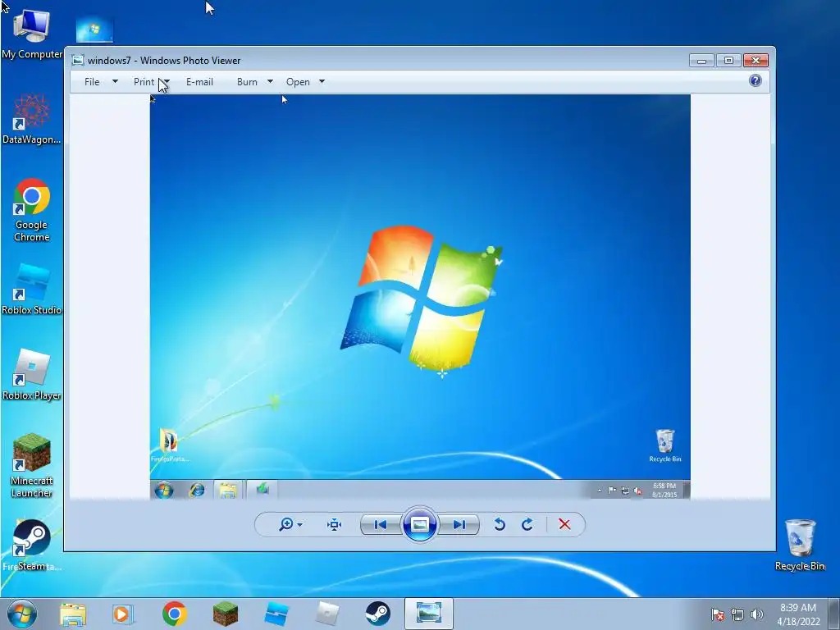Image resolution: width=840 pixels, height=630 pixels.
Task: Click the Photo Viewer taskbar button
Action: pos(428,614)
